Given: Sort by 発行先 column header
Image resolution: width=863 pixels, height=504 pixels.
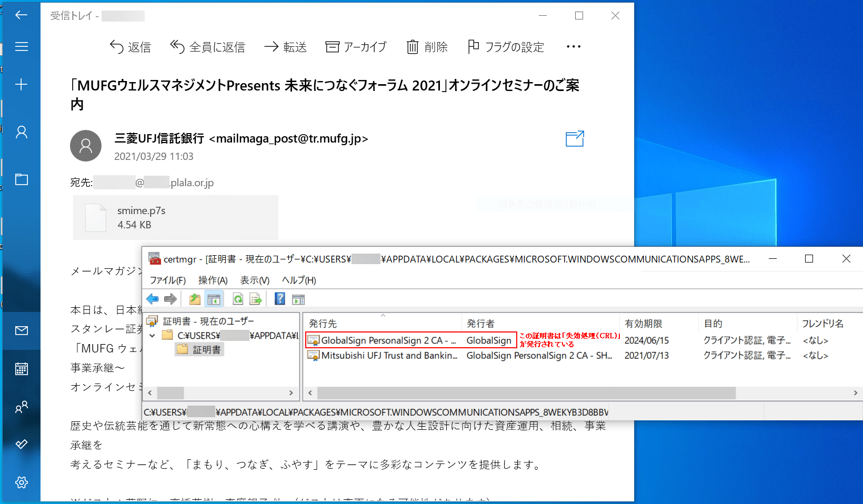Looking at the screenshot, I should (383, 324).
